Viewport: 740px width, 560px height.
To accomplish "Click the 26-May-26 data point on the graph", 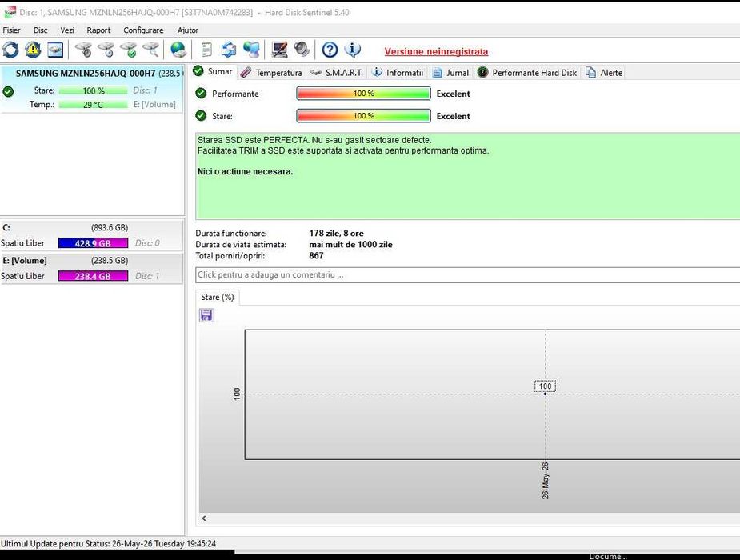I will point(545,394).
